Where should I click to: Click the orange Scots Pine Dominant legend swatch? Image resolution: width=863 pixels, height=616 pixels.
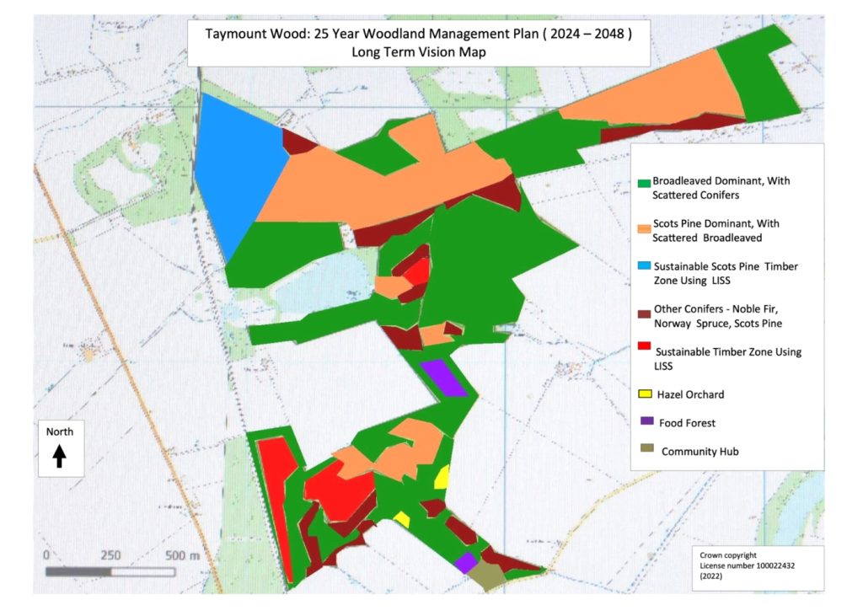644,228
